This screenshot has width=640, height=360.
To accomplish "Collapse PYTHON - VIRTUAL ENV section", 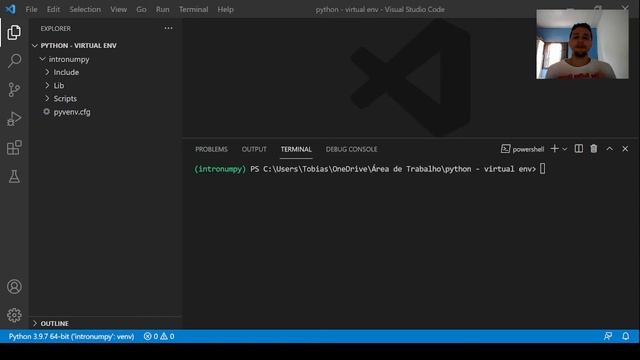I will coord(35,46).
